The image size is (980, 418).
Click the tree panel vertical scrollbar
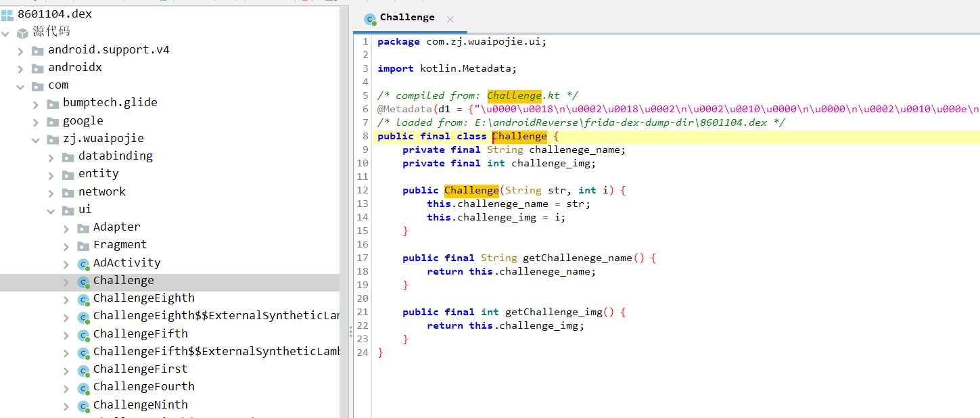344,212
